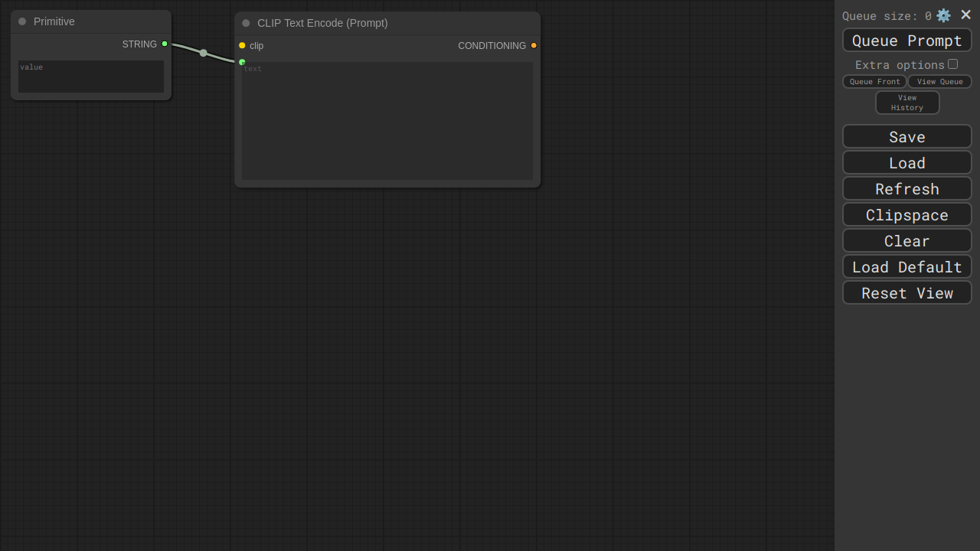
Task: Click the link midpoint dot between nodes
Action: tap(203, 53)
